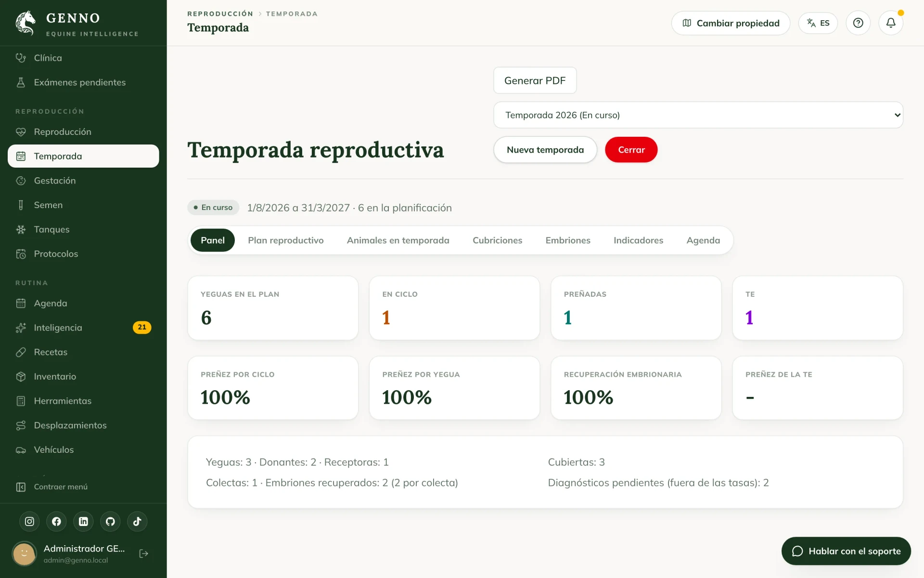Click the support chat bubble icon
Viewport: 924px width, 578px height.
pyautogui.click(x=797, y=551)
